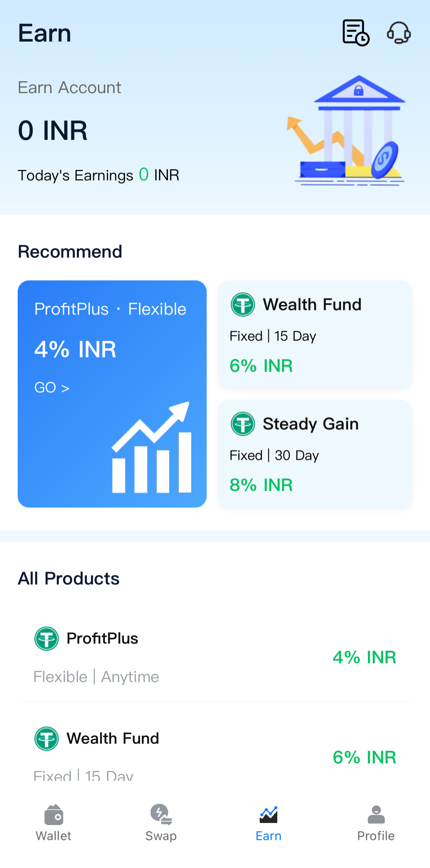The image size is (430, 868).
Task: Tap the Wealth Fund coin icon in All Products
Action: point(46,738)
